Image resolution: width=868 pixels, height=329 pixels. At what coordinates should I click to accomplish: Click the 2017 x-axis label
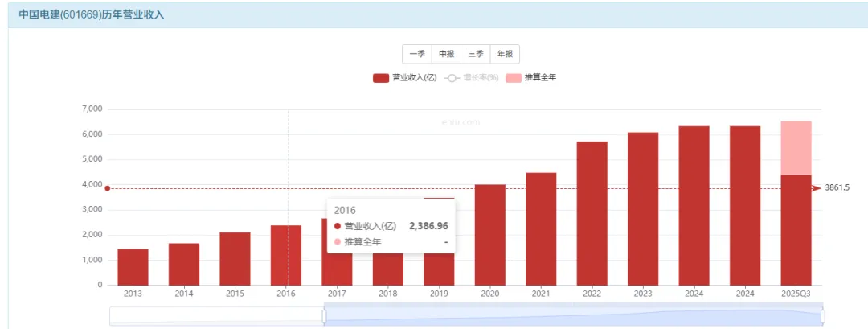[x=337, y=294]
